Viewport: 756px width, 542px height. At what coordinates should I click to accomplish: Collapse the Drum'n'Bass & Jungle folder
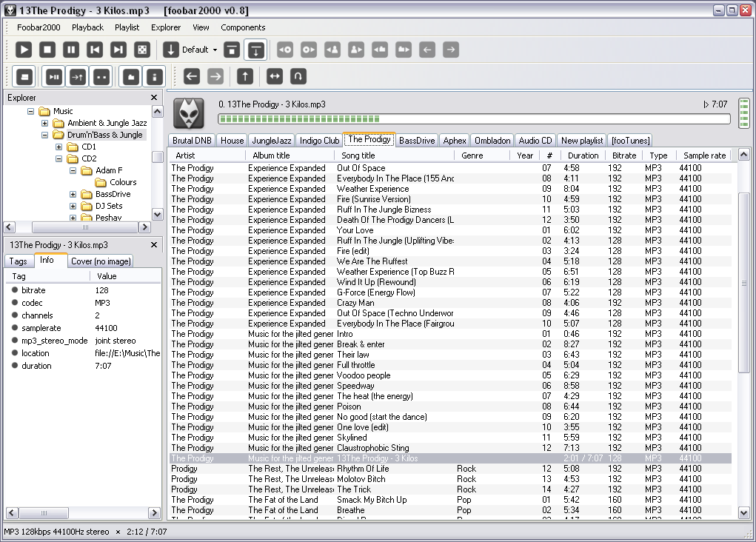click(x=44, y=135)
